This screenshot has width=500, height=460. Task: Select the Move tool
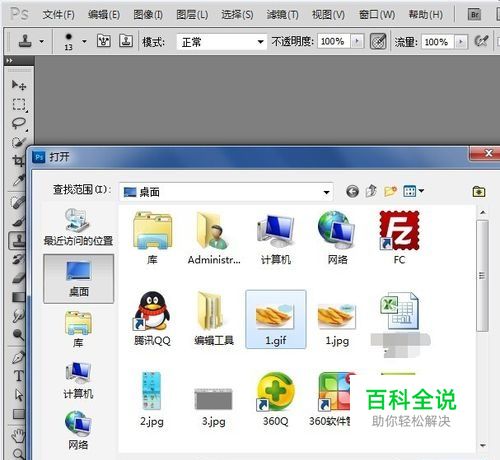pyautogui.click(x=19, y=85)
